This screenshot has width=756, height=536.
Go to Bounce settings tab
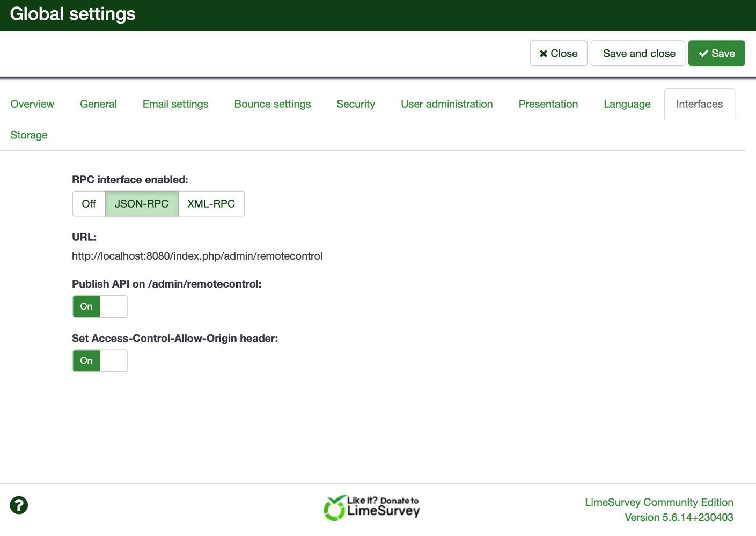coord(273,104)
